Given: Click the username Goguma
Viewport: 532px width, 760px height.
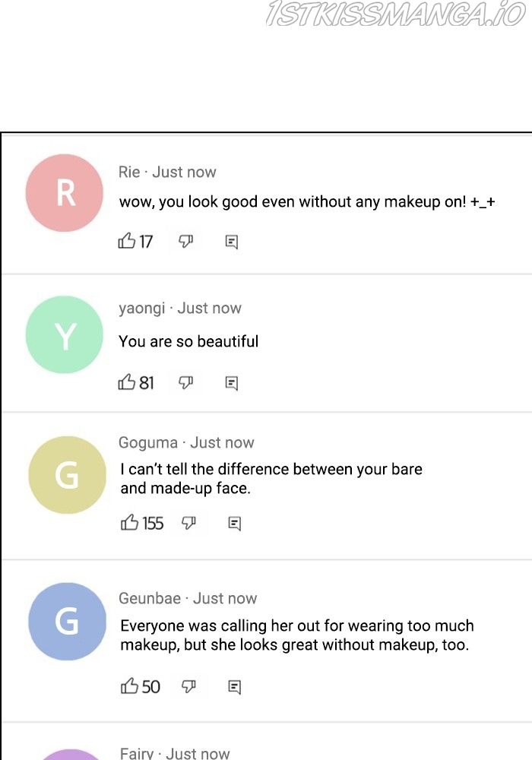Looking at the screenshot, I should pos(148,443).
